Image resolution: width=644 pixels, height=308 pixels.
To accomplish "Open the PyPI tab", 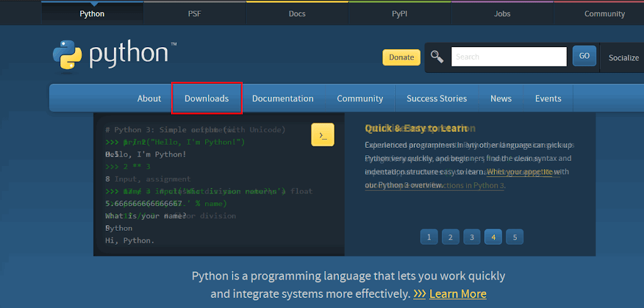I will 399,14.
